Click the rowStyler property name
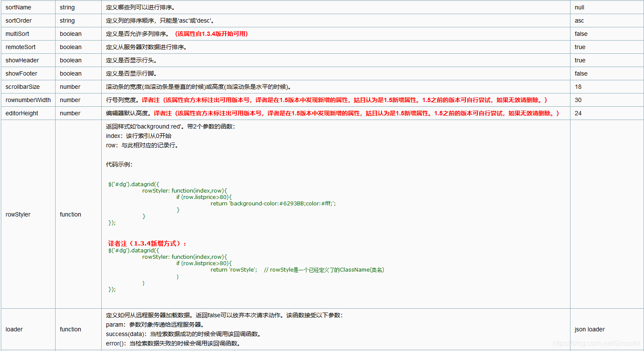This screenshot has height=351, width=644. 18,214
